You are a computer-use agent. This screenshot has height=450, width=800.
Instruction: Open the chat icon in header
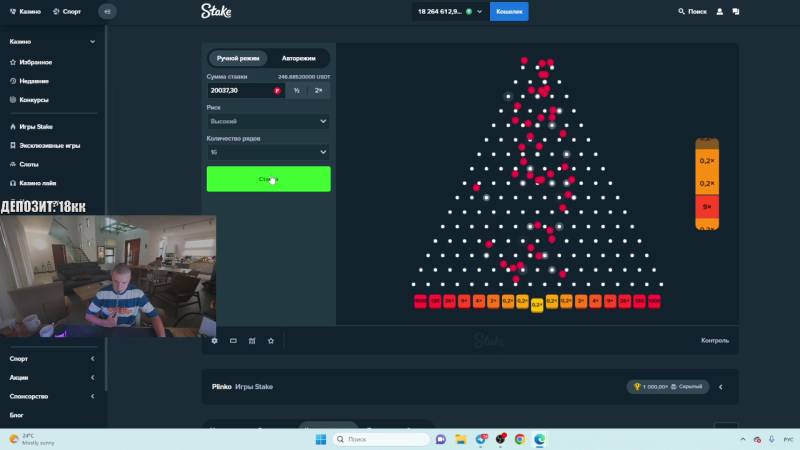736,11
